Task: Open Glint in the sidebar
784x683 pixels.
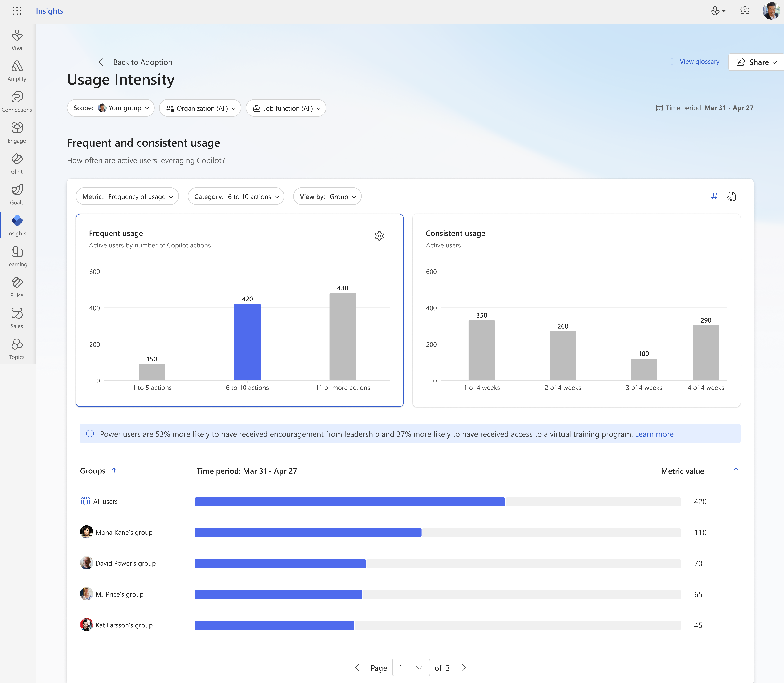Action: coord(17,163)
